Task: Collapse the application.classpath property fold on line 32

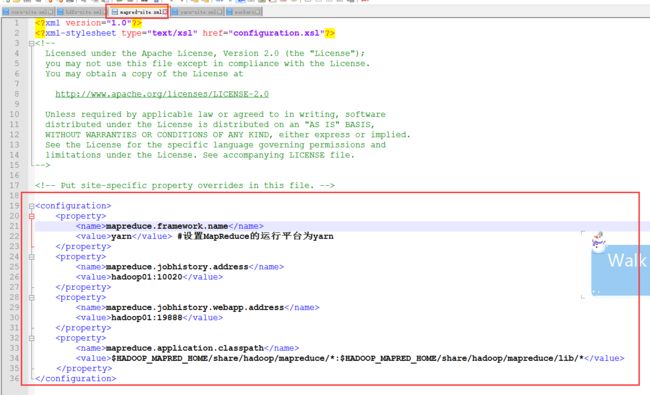Action: 32,338
